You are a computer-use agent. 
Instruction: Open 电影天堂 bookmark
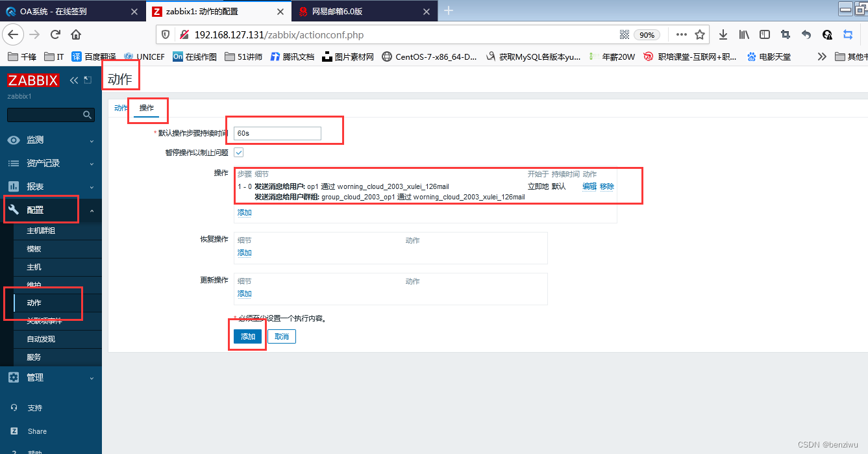click(x=769, y=57)
